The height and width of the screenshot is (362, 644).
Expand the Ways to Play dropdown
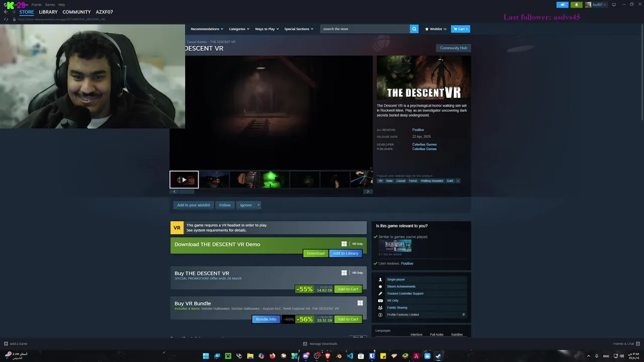pos(266,29)
